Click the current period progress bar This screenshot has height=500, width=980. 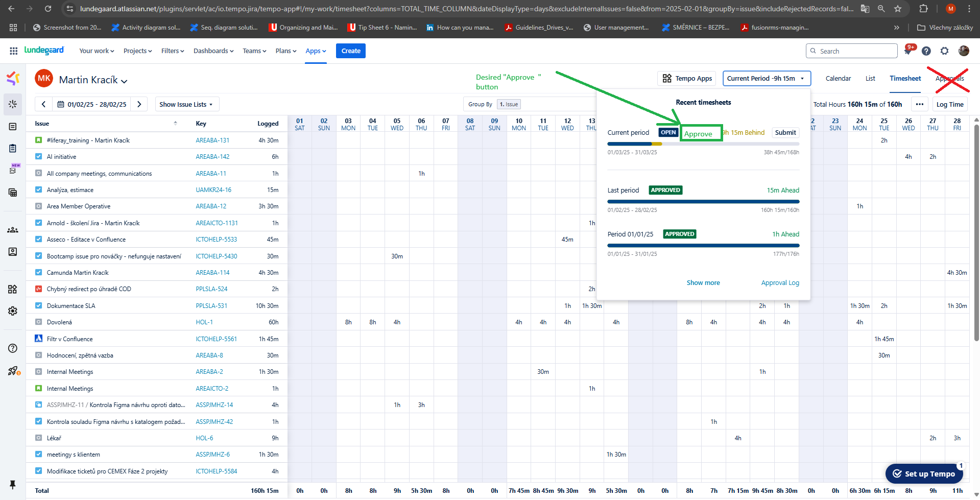pos(703,144)
